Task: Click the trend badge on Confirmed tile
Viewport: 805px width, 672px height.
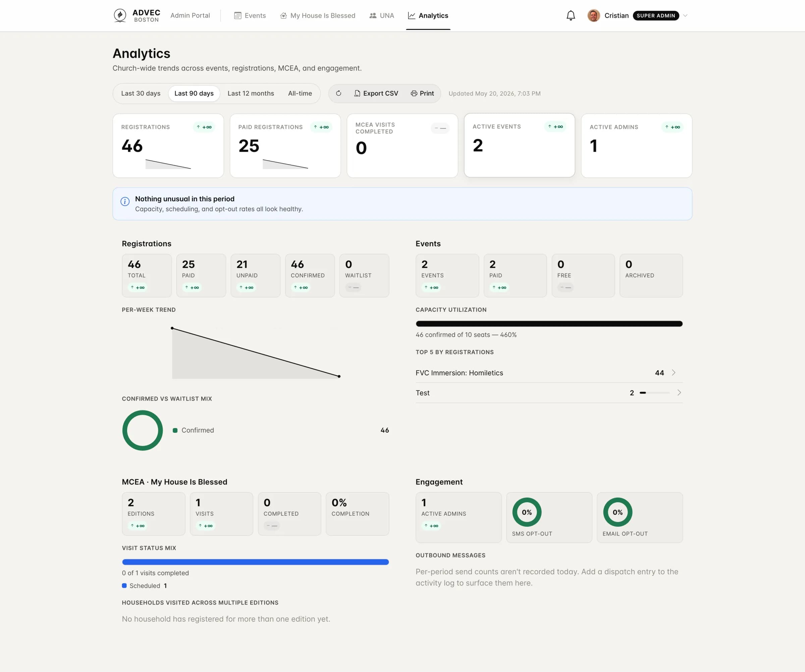Action: tap(301, 287)
